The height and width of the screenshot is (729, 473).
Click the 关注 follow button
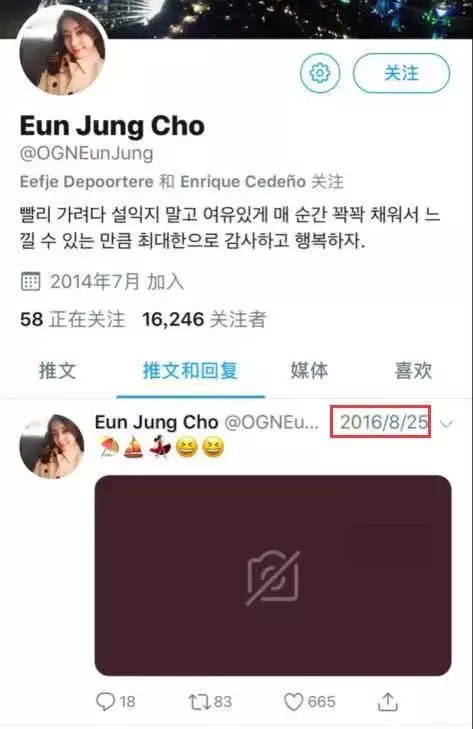point(401,73)
